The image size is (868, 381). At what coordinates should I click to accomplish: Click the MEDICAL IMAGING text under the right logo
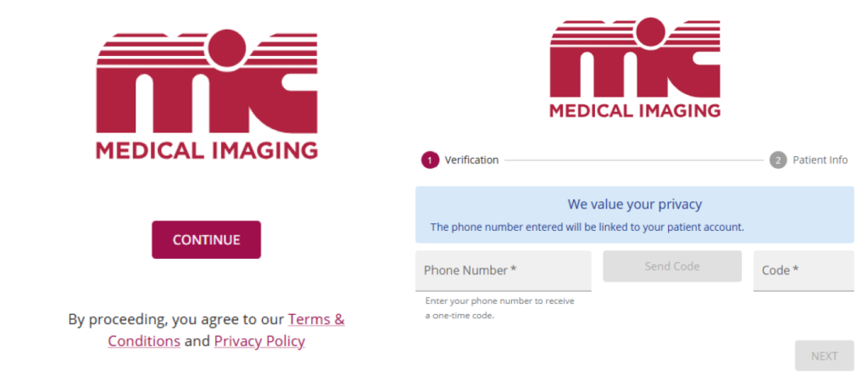pyautogui.click(x=635, y=110)
